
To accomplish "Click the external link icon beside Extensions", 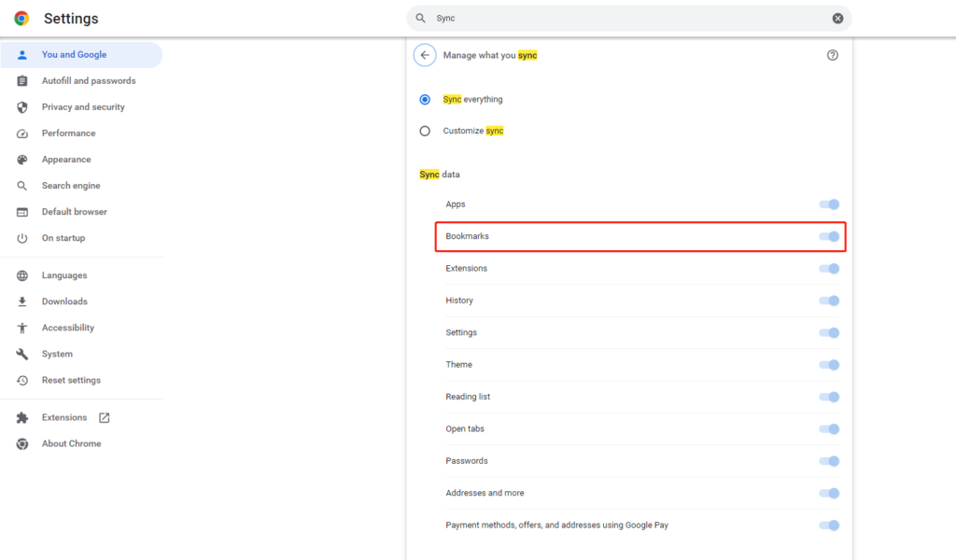I will [105, 417].
